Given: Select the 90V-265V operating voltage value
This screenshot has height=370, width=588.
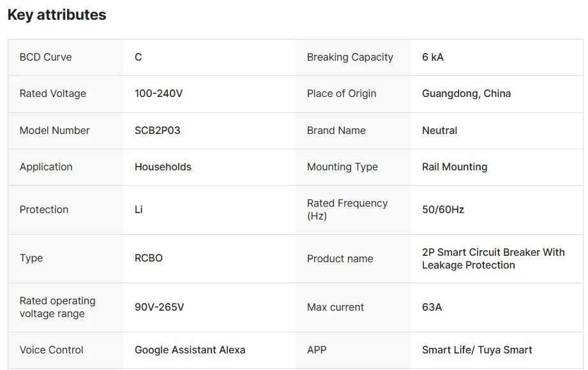Looking at the screenshot, I should [159, 307].
